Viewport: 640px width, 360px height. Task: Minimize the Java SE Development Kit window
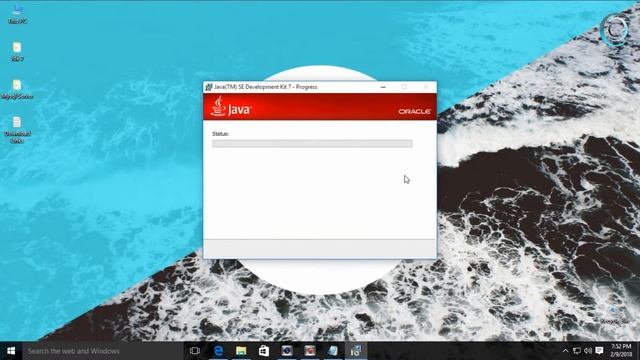pos(383,87)
